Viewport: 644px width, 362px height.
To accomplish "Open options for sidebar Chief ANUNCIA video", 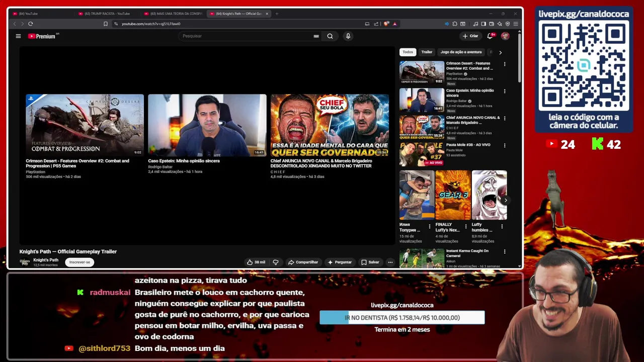I will tap(505, 119).
